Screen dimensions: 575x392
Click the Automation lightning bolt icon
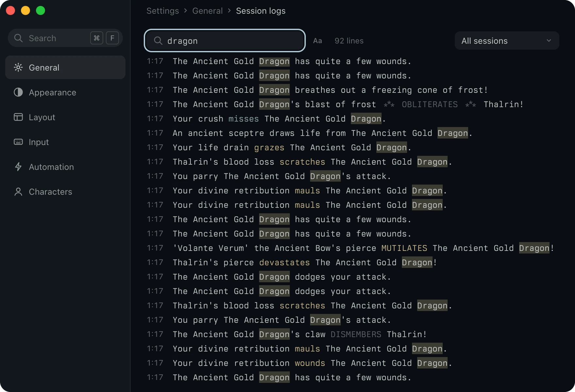click(18, 167)
